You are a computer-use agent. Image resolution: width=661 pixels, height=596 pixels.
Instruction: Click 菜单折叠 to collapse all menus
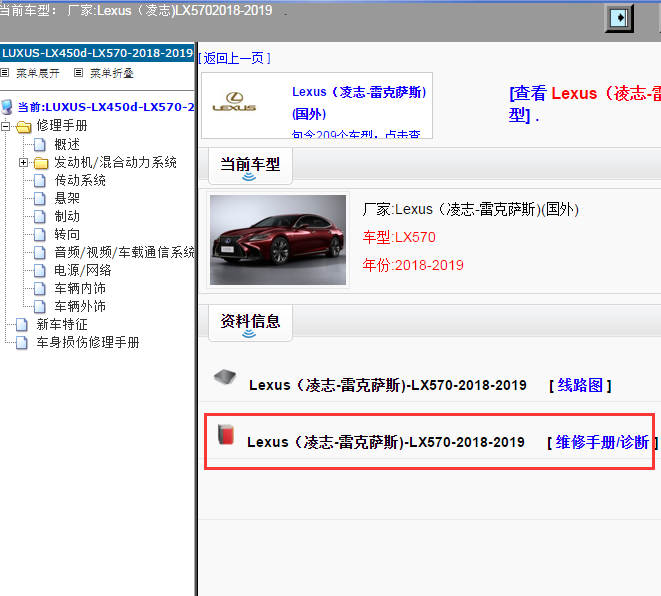[x=111, y=73]
